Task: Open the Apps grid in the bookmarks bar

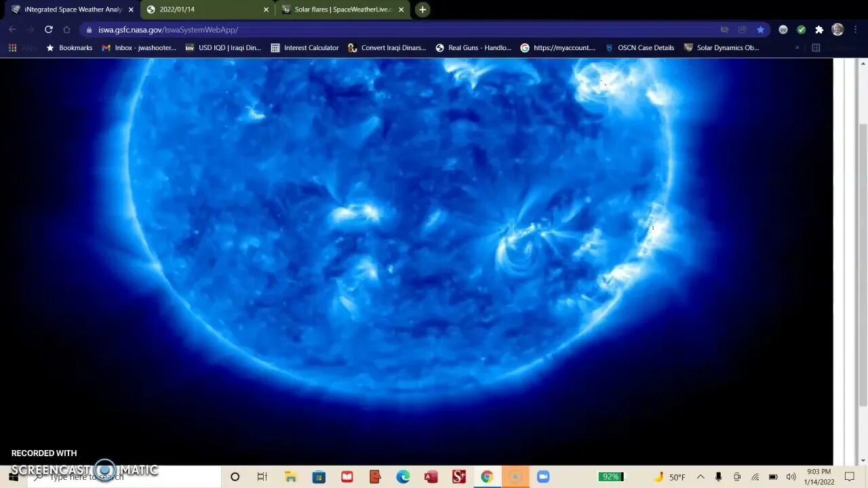Action: [x=12, y=48]
